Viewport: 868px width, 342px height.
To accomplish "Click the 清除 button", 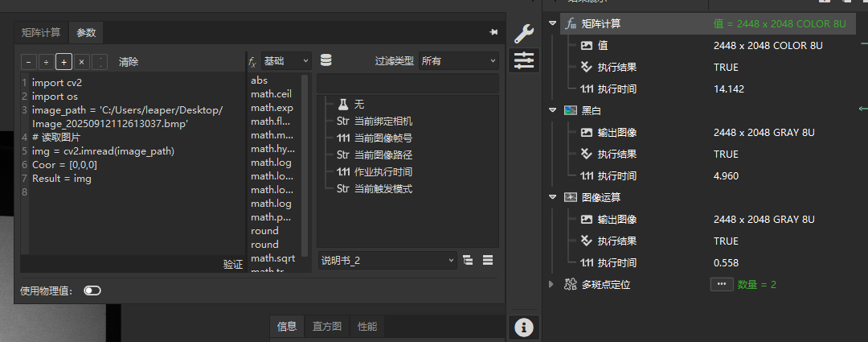I will [129, 62].
